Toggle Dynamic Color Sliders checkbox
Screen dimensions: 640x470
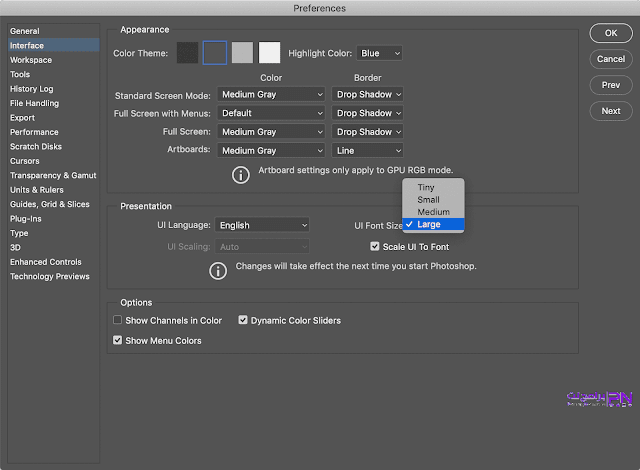point(243,320)
